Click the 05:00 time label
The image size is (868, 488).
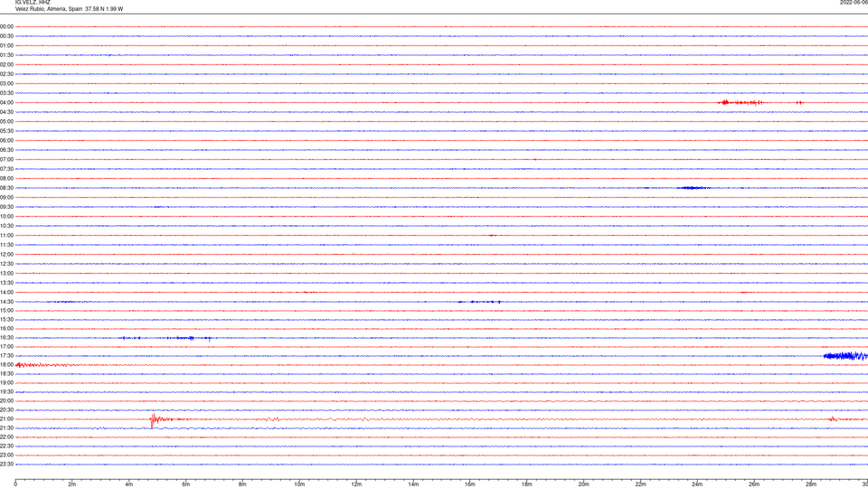tap(7, 122)
